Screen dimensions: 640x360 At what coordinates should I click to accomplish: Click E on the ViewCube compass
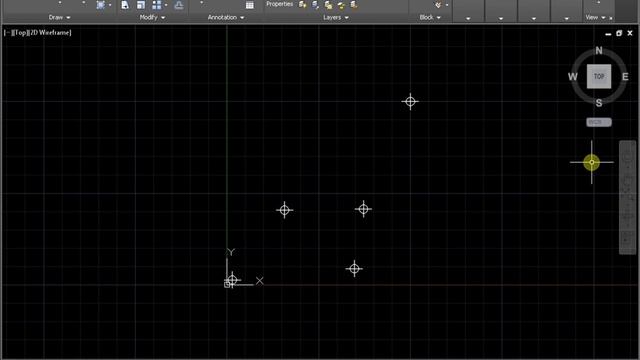(625, 76)
